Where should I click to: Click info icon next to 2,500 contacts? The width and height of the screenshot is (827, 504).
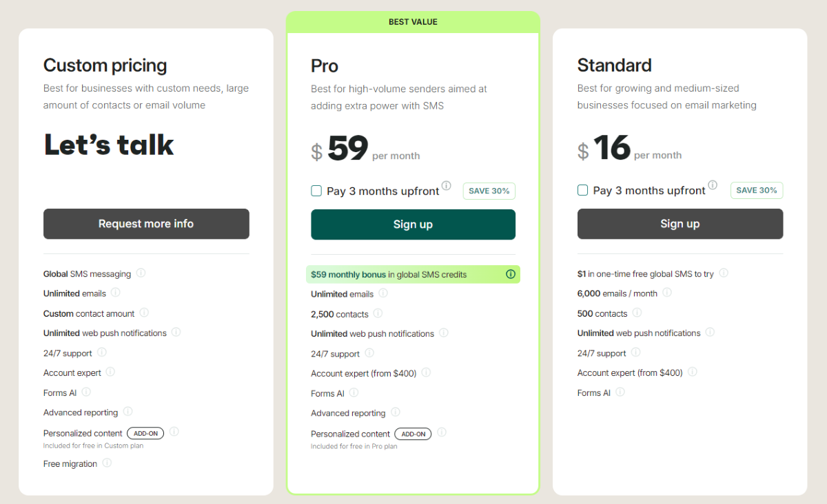378,313
